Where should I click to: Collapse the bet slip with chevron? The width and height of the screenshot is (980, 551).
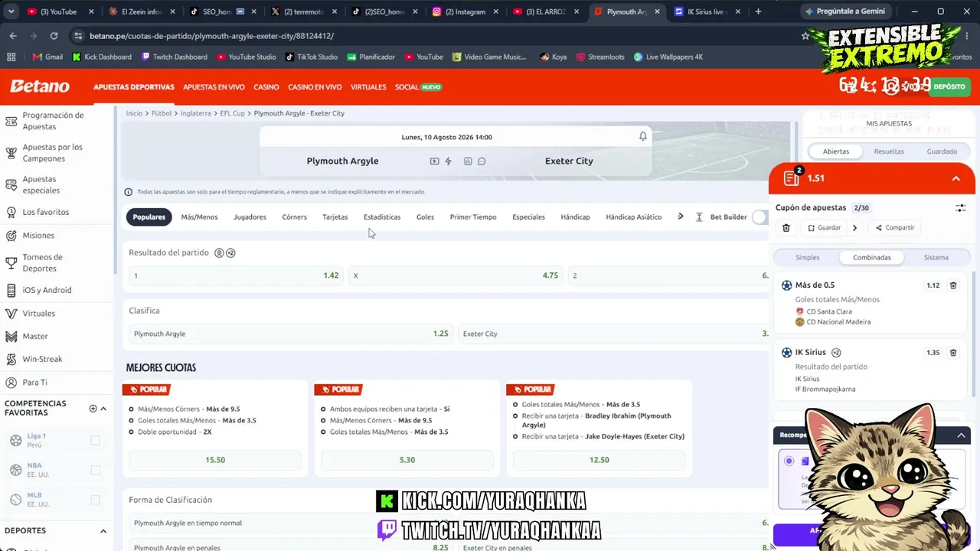click(x=956, y=178)
